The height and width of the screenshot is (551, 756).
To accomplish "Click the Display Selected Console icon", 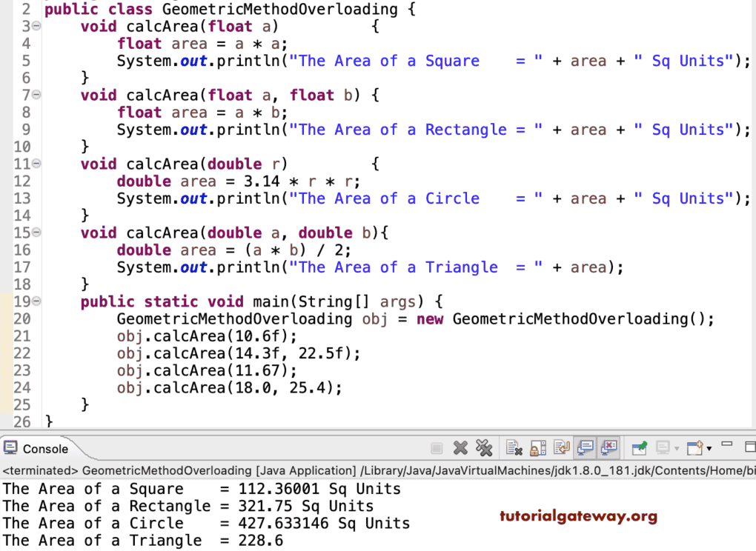I will 663,448.
